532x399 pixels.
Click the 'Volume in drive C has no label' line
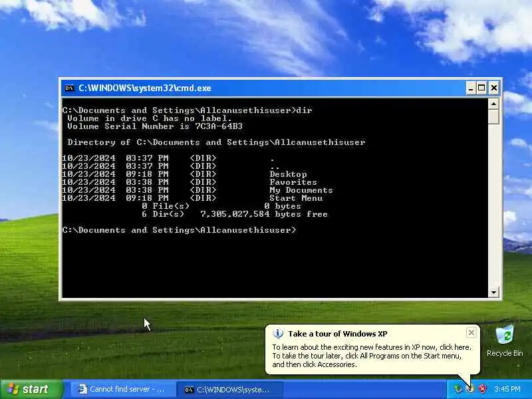149,118
